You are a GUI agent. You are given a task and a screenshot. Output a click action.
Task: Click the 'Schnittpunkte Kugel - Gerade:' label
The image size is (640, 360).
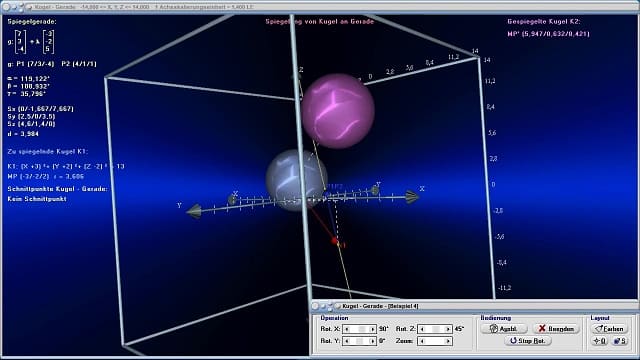57,189
